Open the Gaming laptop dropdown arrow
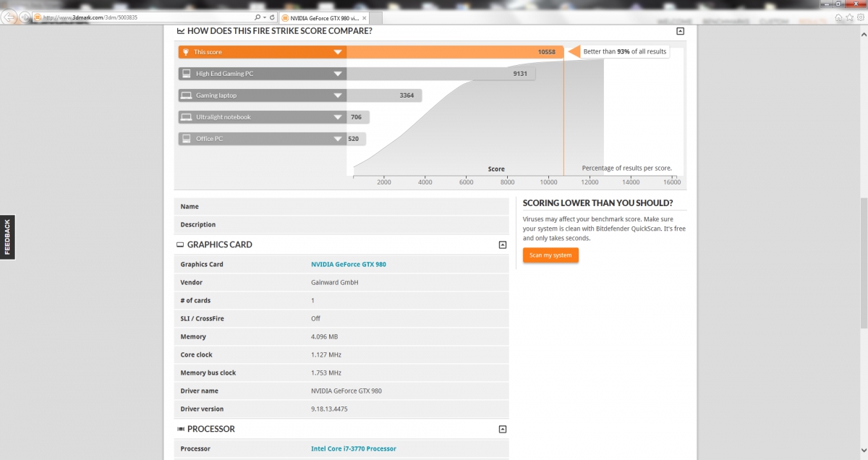 [338, 95]
